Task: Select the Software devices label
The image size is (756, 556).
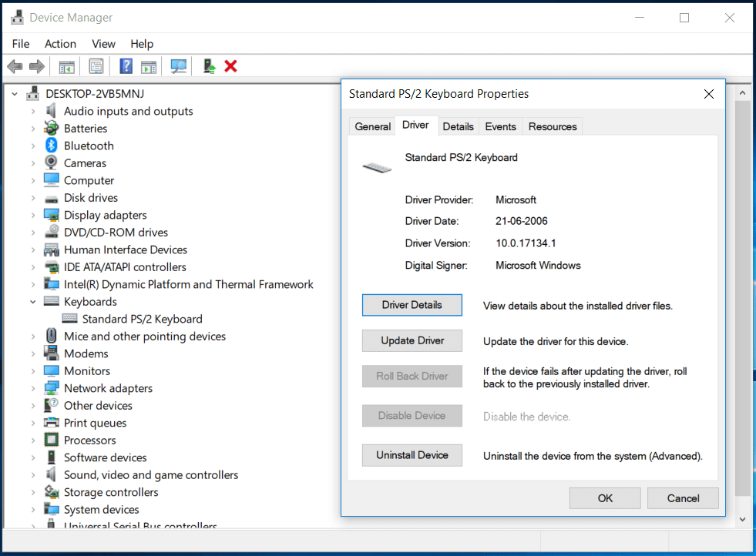Action: 105,457
